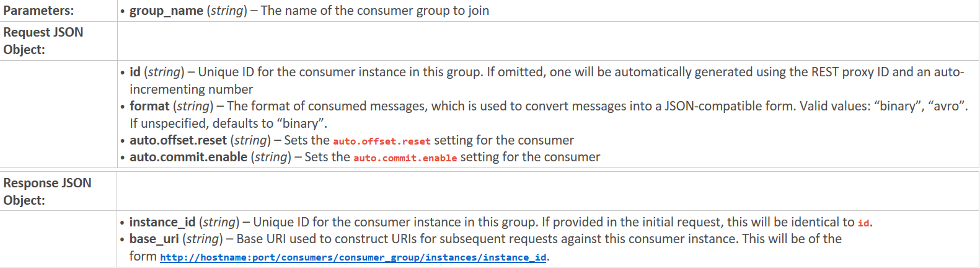Click the Request JSON Object: header
This screenshot has height=268, width=980.
click(43, 41)
